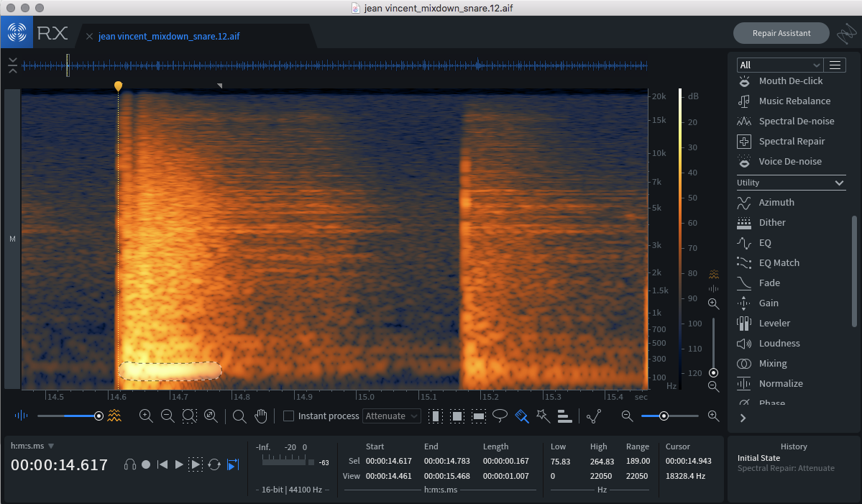Click horizontal zoom-in magnifier beside bottom slider
This screenshot has width=862, height=504.
(714, 416)
